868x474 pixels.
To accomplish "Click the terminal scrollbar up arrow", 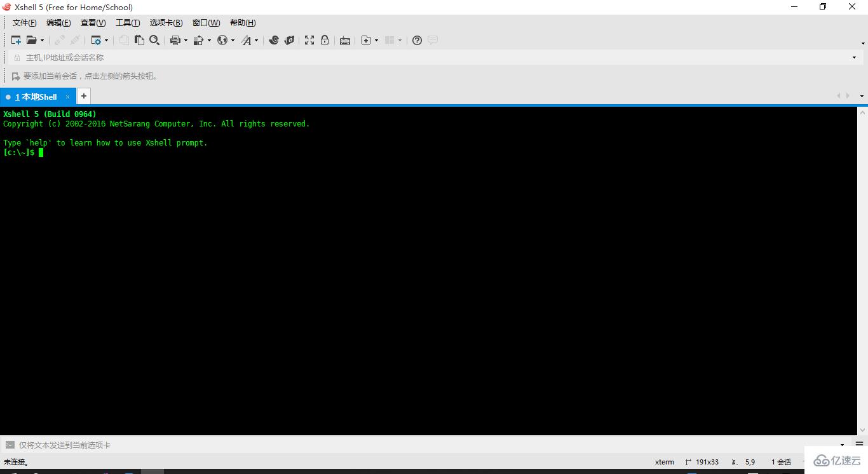I will coord(862,112).
